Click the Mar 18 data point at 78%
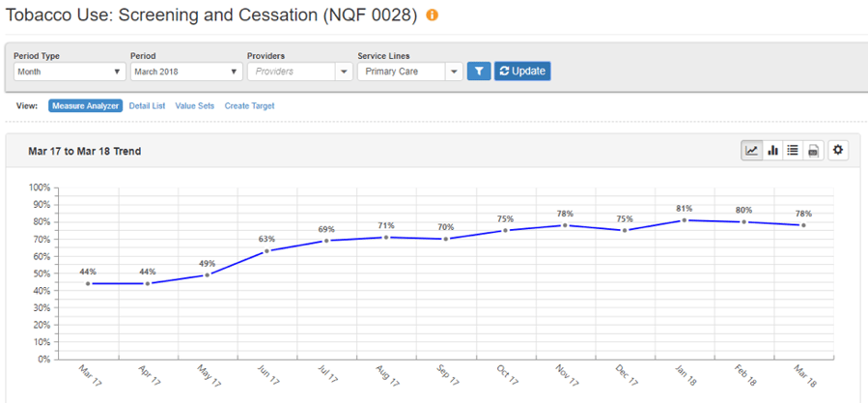 (803, 225)
